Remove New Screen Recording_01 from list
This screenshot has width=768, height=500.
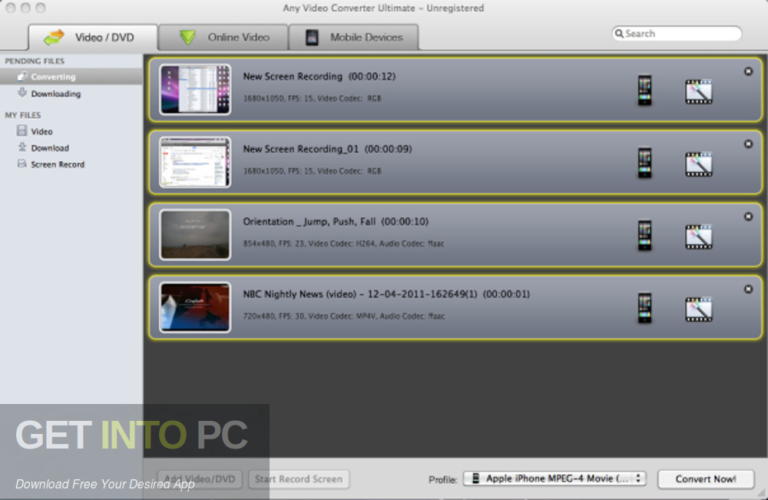[748, 144]
